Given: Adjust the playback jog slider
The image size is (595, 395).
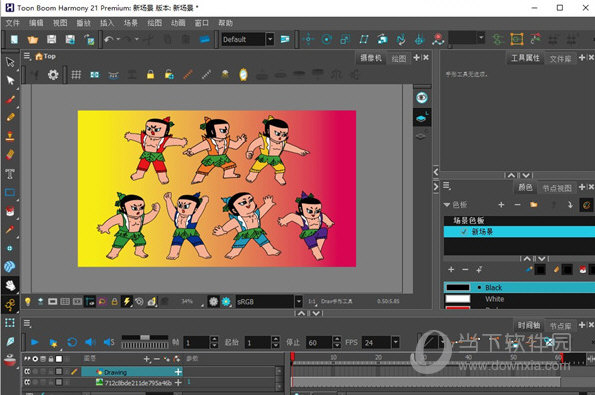Looking at the screenshot, I should coord(145,337).
